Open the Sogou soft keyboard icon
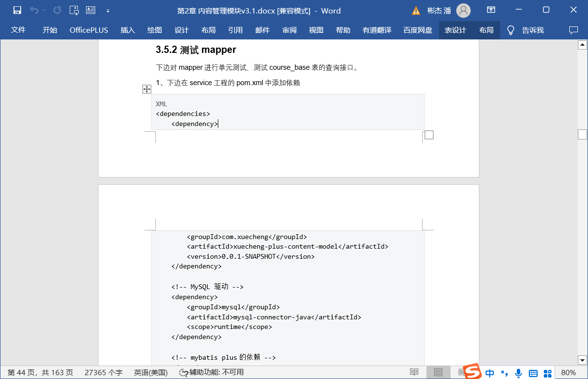 point(533,373)
